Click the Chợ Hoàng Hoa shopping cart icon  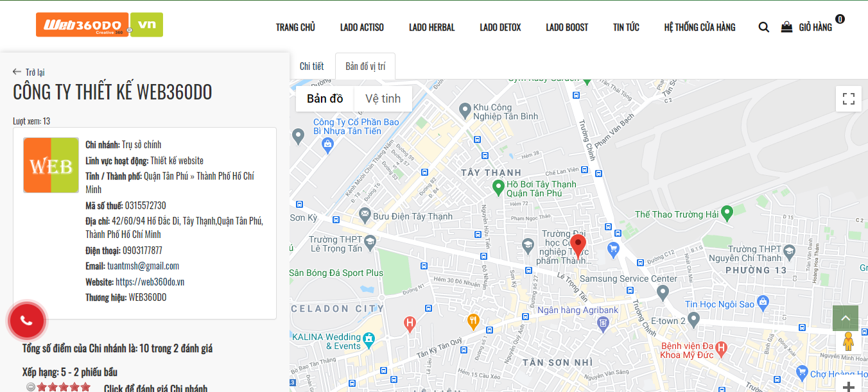(801, 372)
